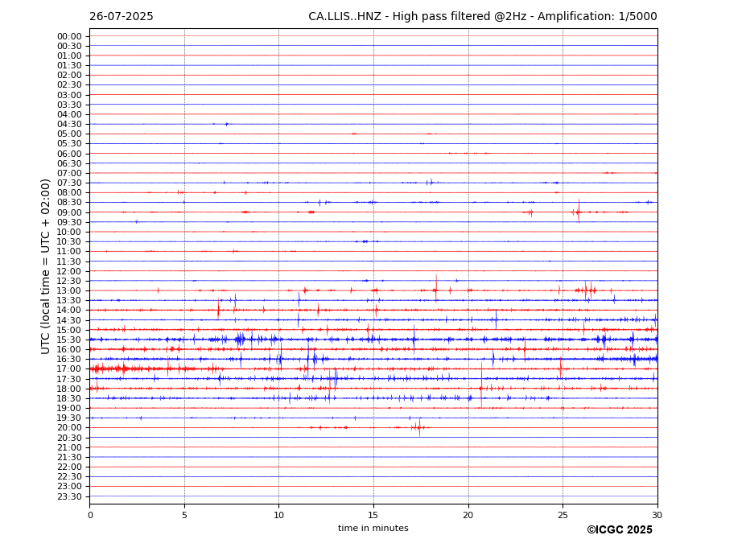Select the 05:30 row label
746x560 pixels.
(x=69, y=144)
